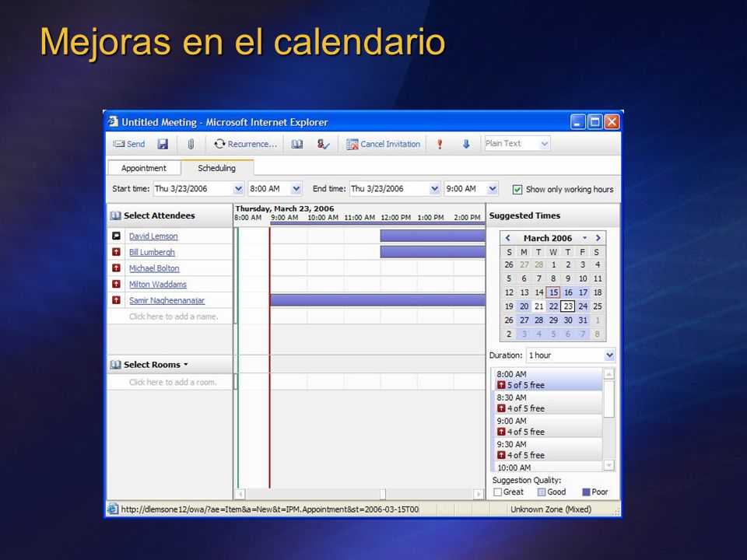Open Samir Nagheenanajar's attendee link

[x=167, y=300]
